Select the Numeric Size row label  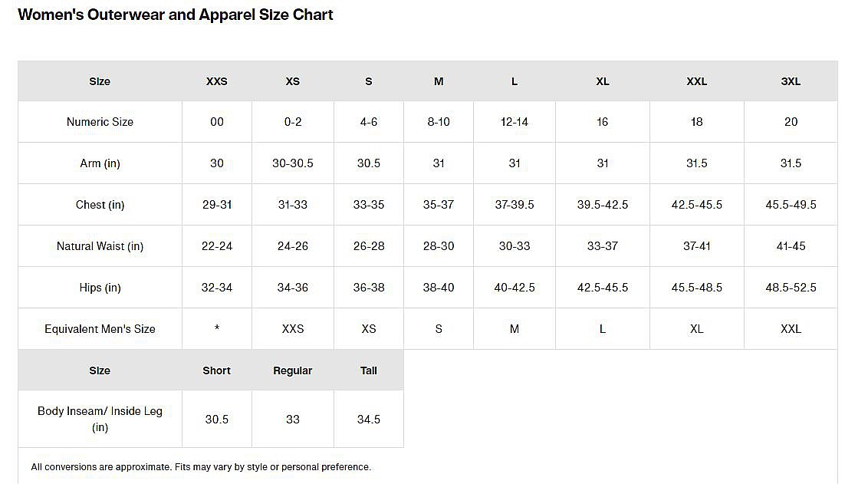pos(100,122)
